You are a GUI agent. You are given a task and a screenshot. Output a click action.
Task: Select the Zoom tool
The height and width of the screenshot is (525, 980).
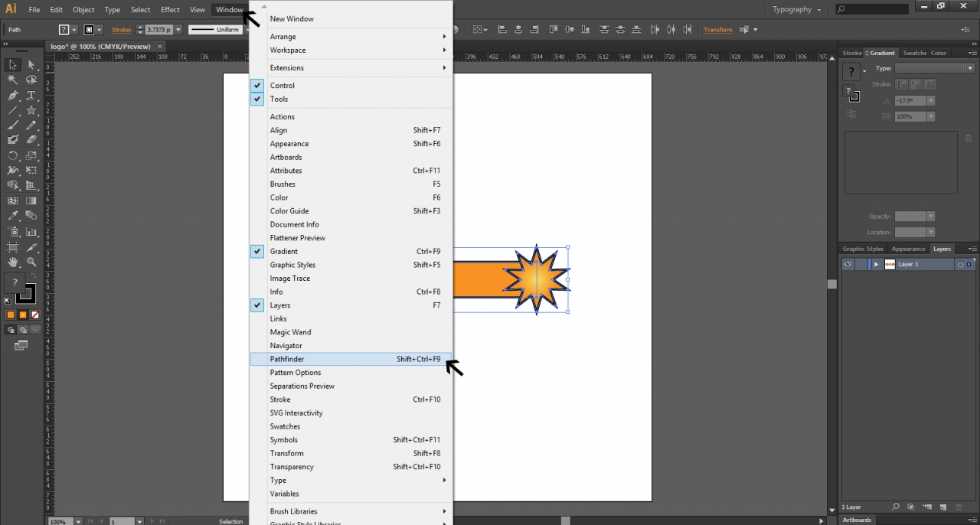(31, 262)
